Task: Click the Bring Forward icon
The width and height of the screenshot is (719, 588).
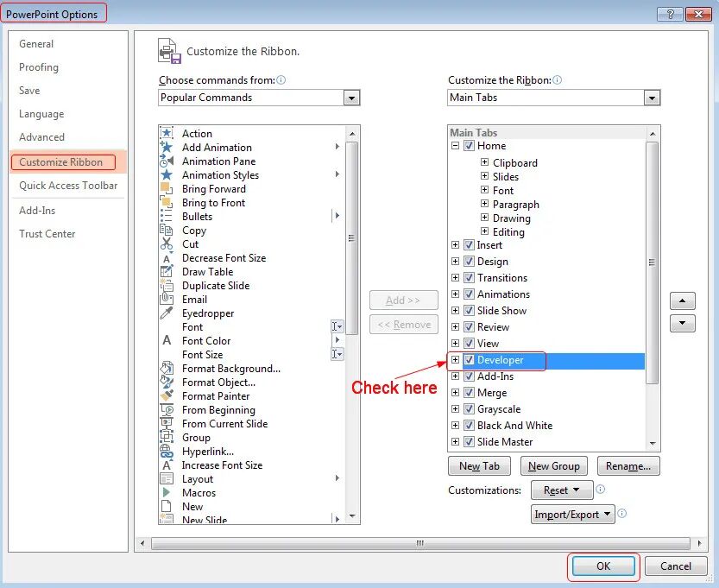Action: [167, 188]
